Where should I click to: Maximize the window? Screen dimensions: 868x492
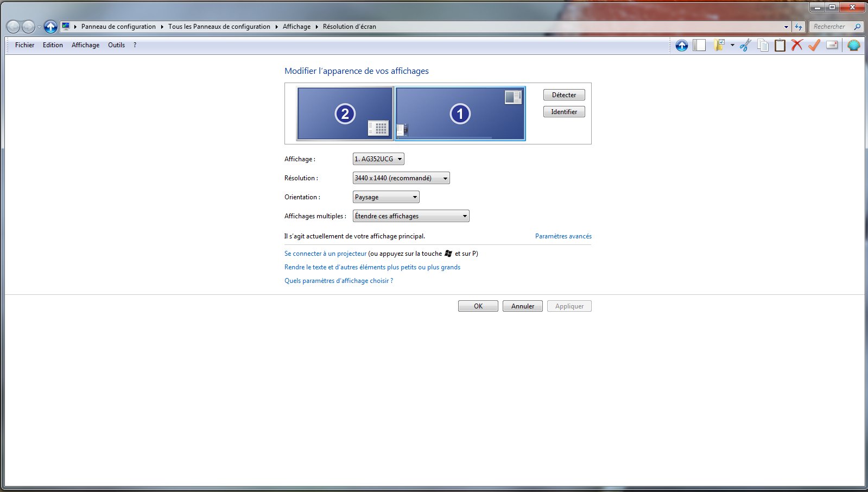click(832, 7)
